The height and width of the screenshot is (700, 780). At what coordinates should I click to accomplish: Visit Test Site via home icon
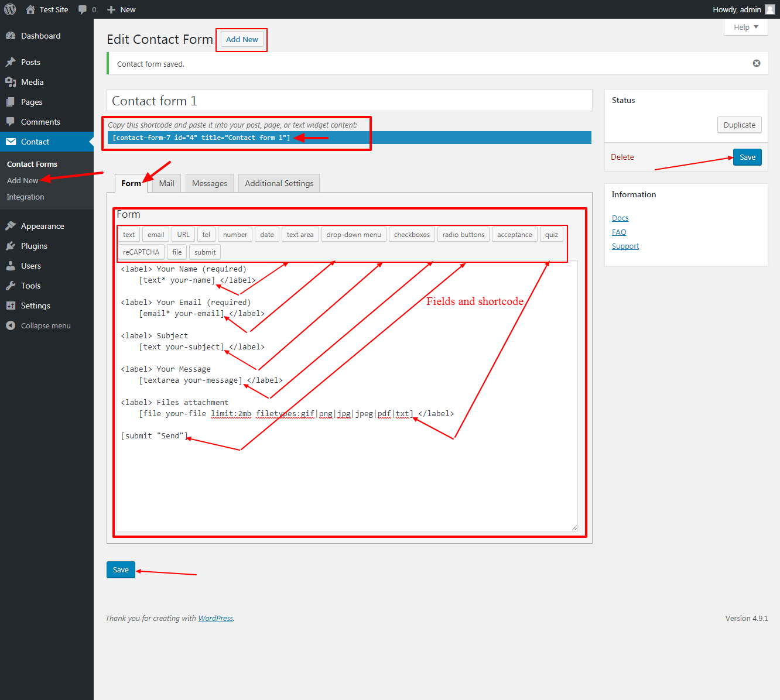tap(47, 9)
